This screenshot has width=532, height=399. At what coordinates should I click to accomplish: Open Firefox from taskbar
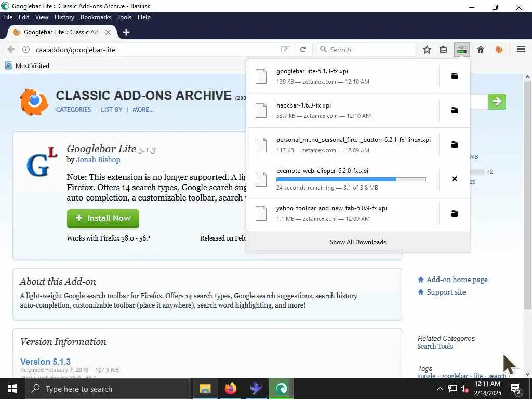pyautogui.click(x=230, y=389)
